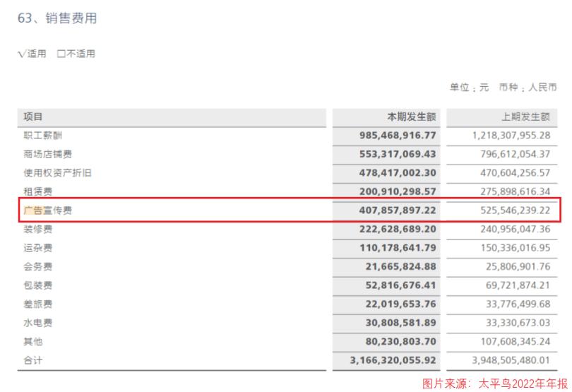Screen dimensions: 572x392
Task: Click the value 69,721,874.21
Action: coord(518,285)
